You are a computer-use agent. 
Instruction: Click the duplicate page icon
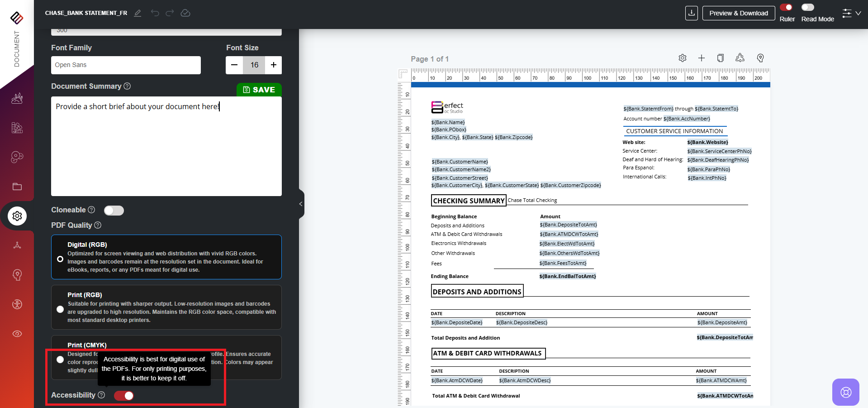pos(721,58)
